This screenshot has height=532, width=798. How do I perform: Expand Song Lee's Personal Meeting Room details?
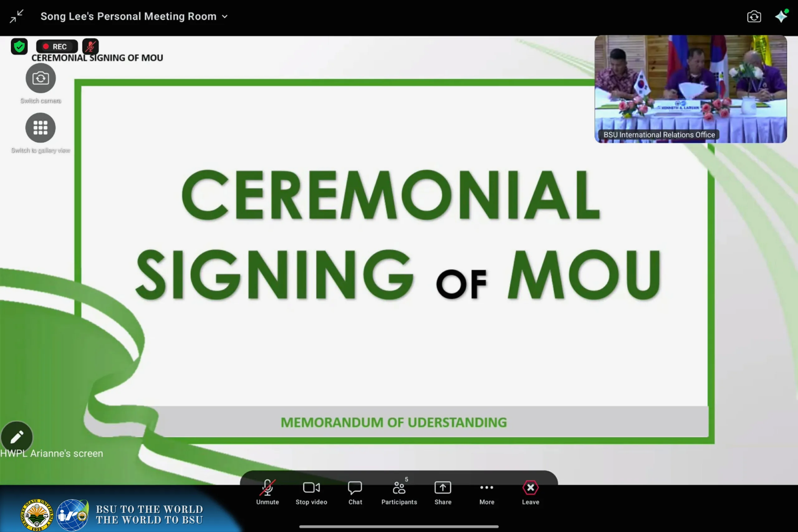point(225,16)
